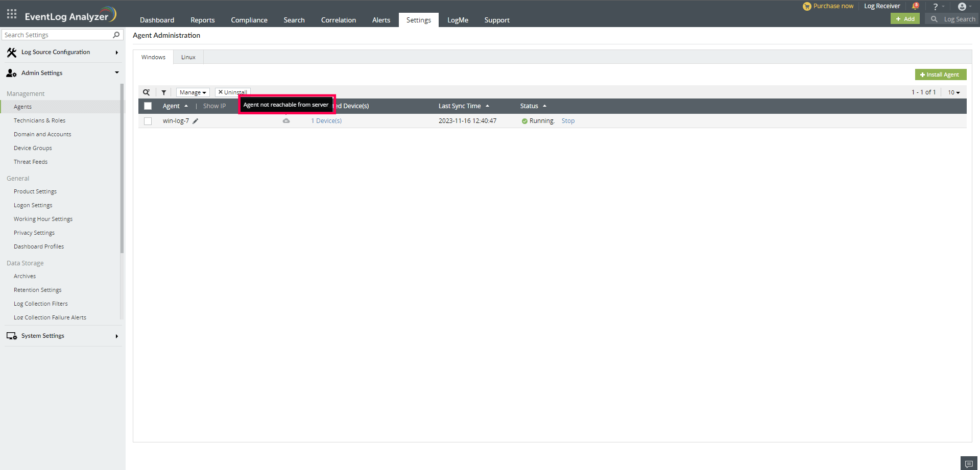Screen dimensions: 980x470
Task: Open the Correlation menu item
Action: coord(338,20)
